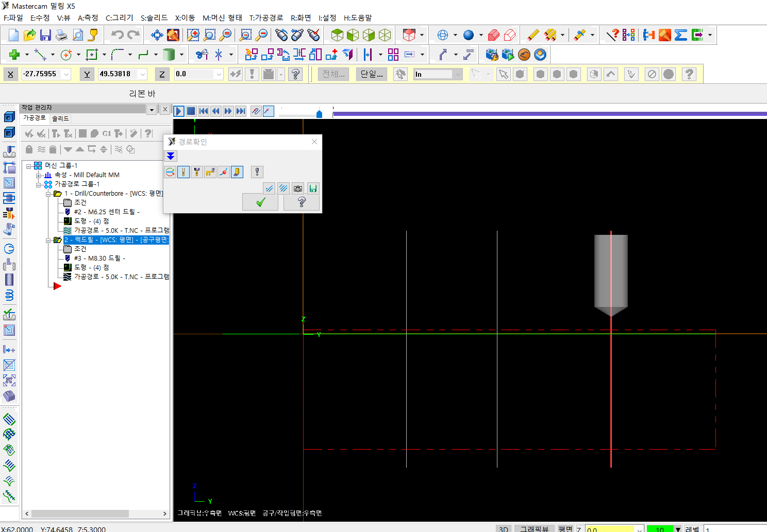Save with the floppy disk icon

45,35
